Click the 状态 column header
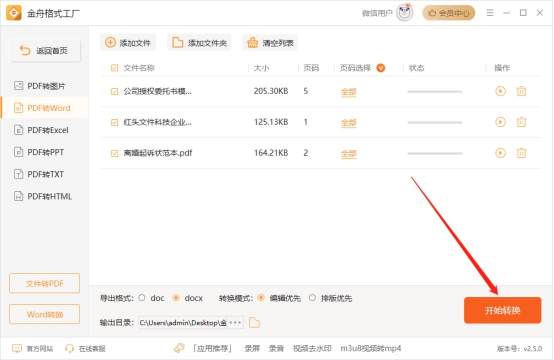This screenshot has width=554, height=360. (x=417, y=68)
